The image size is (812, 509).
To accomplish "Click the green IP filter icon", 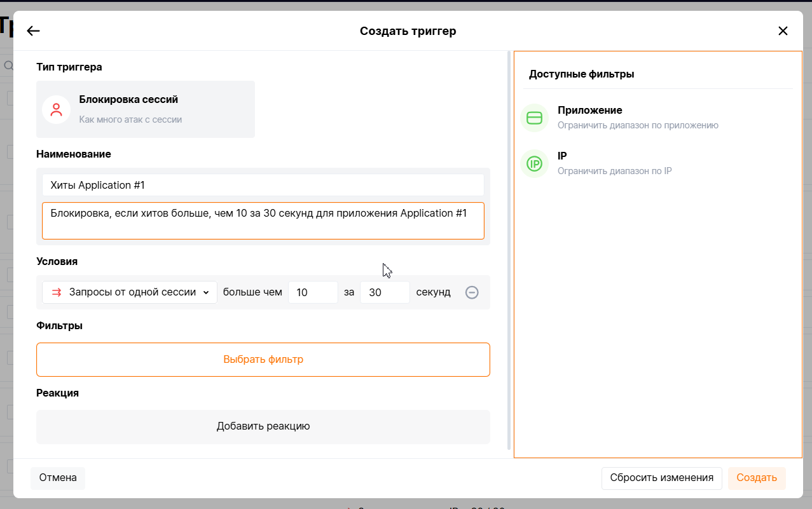I will (x=534, y=164).
